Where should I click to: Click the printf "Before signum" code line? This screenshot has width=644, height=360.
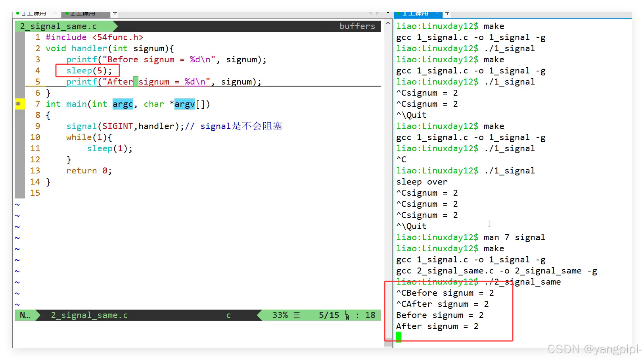pyautogui.click(x=166, y=60)
